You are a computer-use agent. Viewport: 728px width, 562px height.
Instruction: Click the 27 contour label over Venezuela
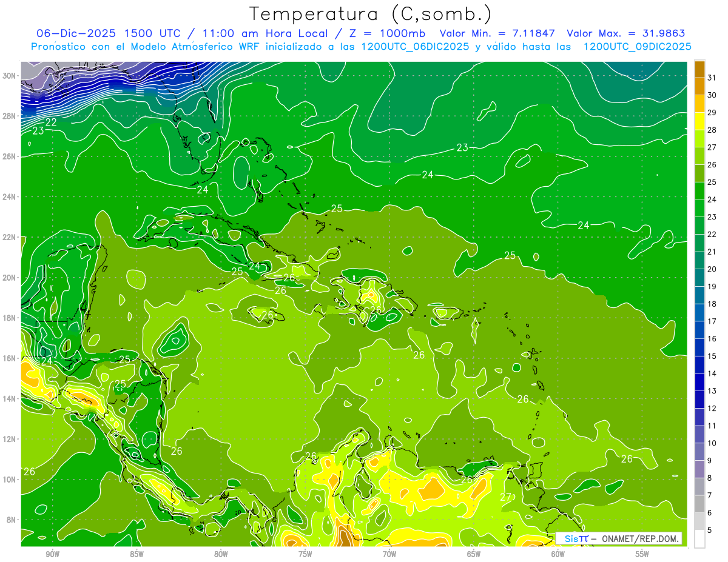tap(505, 497)
